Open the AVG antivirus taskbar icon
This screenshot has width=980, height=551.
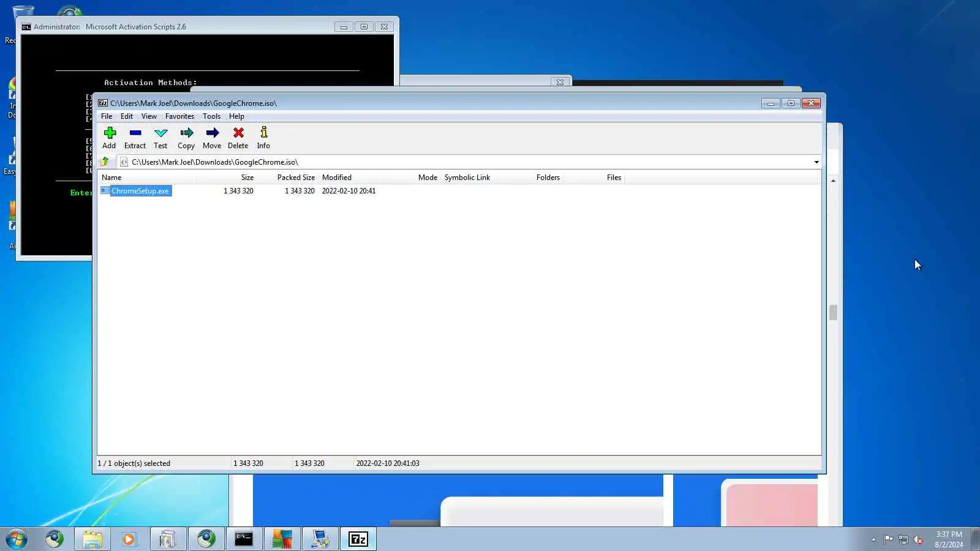click(282, 539)
